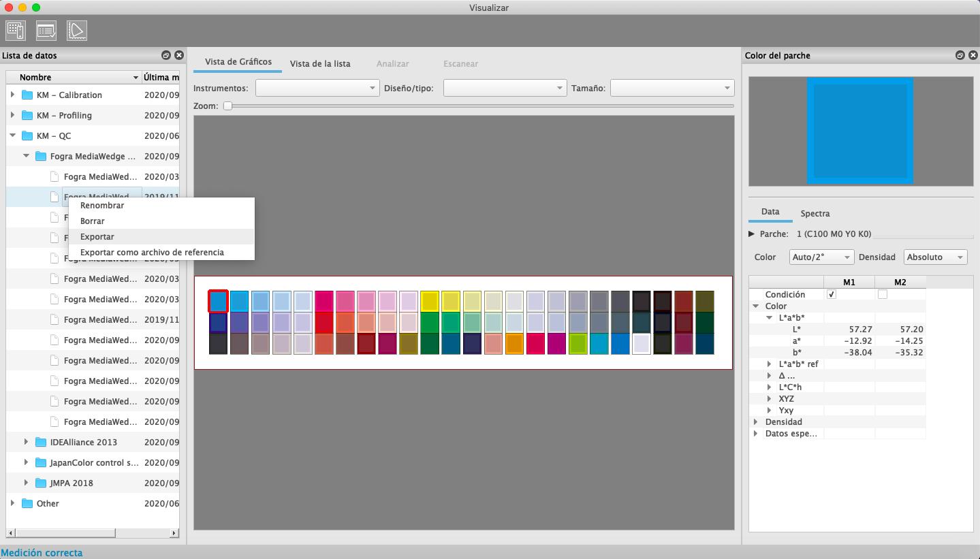Click the JMPA 2018 folder icon
This screenshot has height=559, width=980.
41,483
